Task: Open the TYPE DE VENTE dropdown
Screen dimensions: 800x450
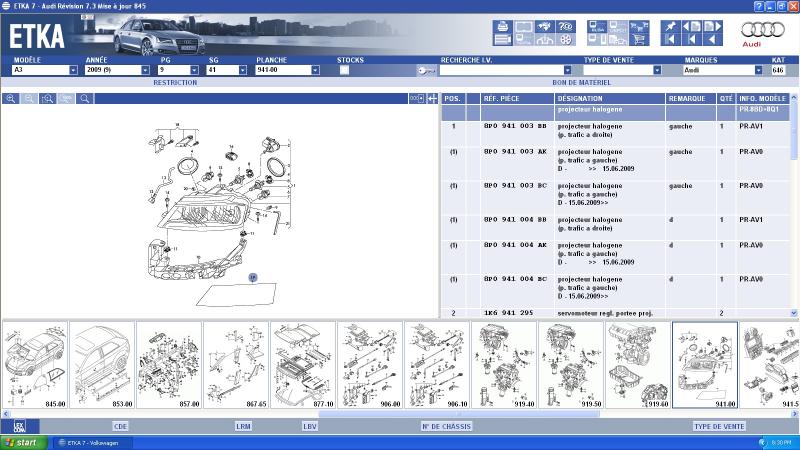Action: 657,70
